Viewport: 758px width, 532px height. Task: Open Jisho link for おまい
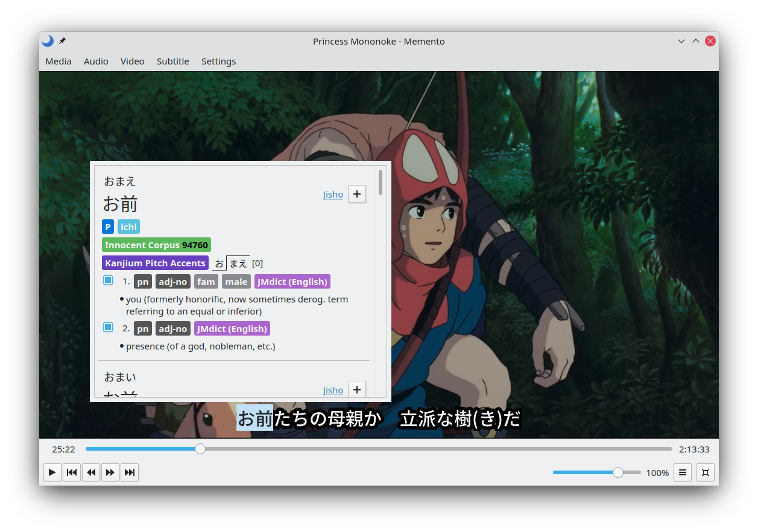click(x=333, y=390)
